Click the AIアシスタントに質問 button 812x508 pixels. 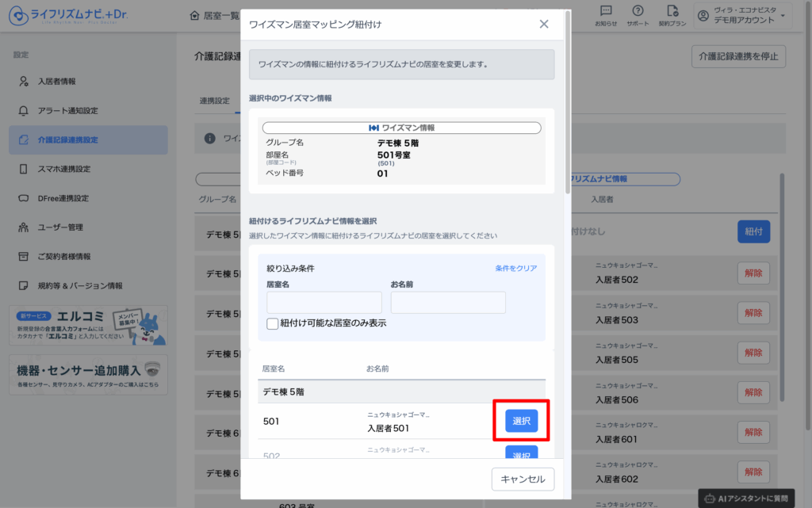746,498
